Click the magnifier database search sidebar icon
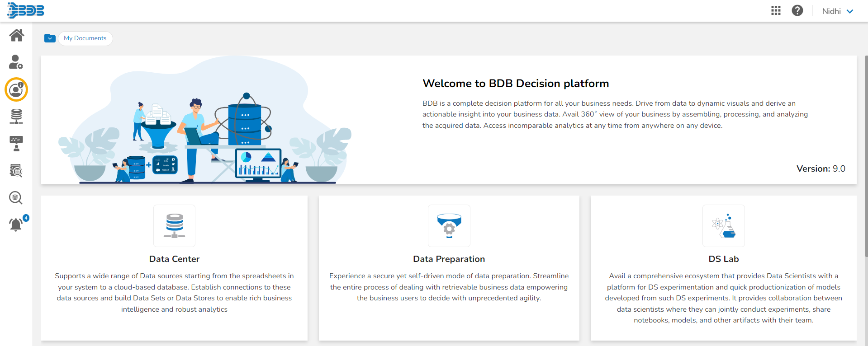Screen dimensions: 868x346 click(x=16, y=198)
